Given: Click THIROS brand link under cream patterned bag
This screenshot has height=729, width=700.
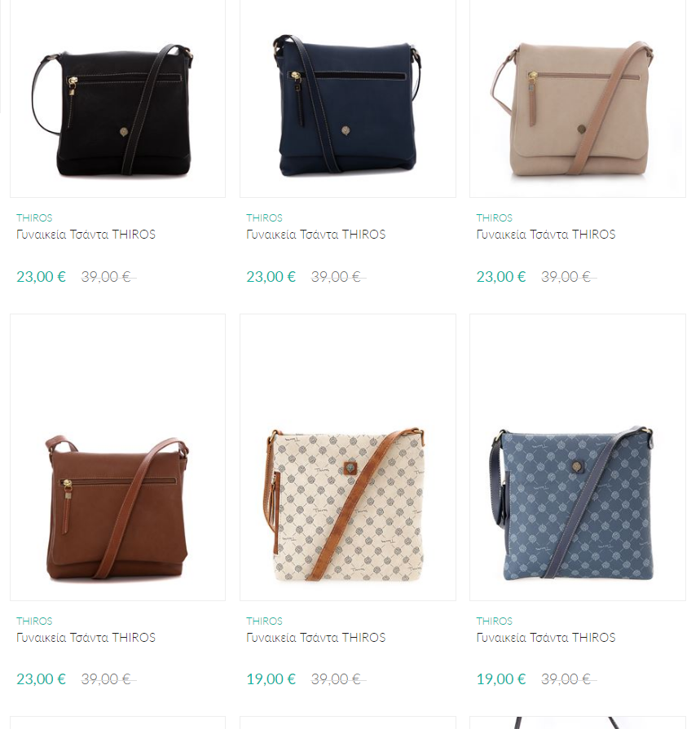Looking at the screenshot, I should [264, 621].
